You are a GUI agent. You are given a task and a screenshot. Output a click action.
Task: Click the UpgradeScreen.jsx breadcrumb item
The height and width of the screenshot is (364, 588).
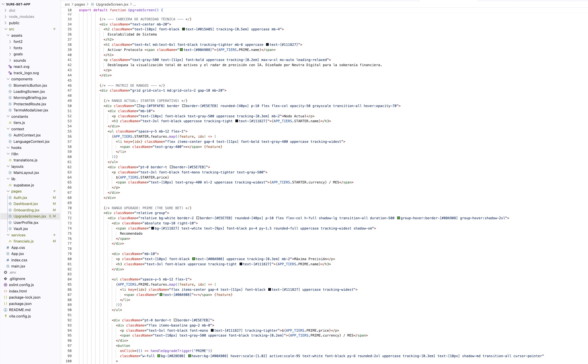click(112, 4)
